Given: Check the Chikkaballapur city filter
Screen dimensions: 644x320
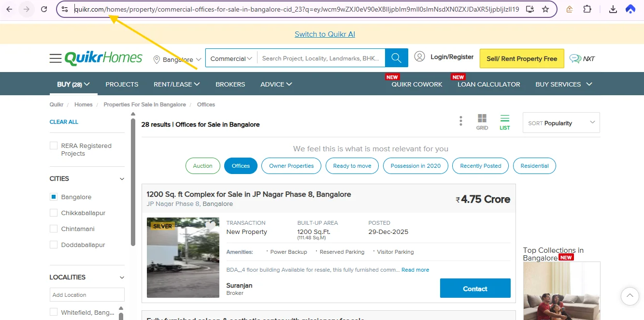Looking at the screenshot, I should (x=53, y=213).
